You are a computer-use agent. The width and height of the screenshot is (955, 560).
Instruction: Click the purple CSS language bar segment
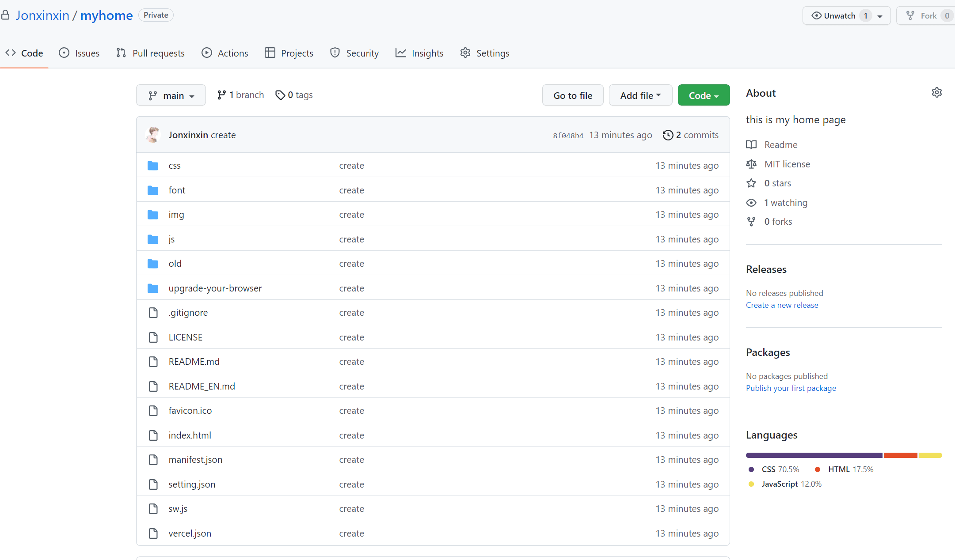814,455
